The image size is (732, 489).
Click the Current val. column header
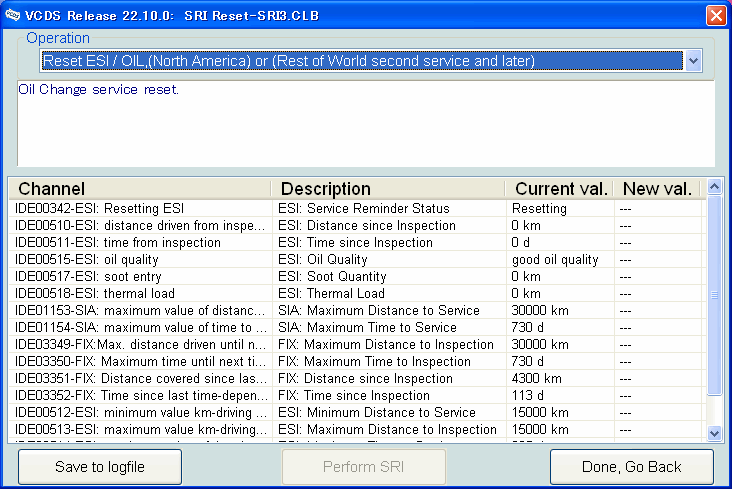pyautogui.click(x=560, y=189)
